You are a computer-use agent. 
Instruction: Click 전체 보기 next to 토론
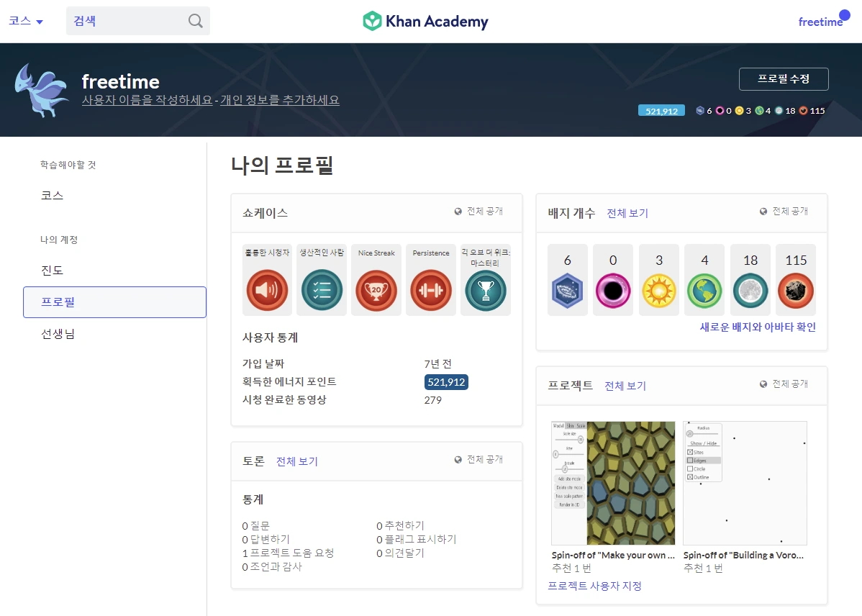tap(297, 461)
